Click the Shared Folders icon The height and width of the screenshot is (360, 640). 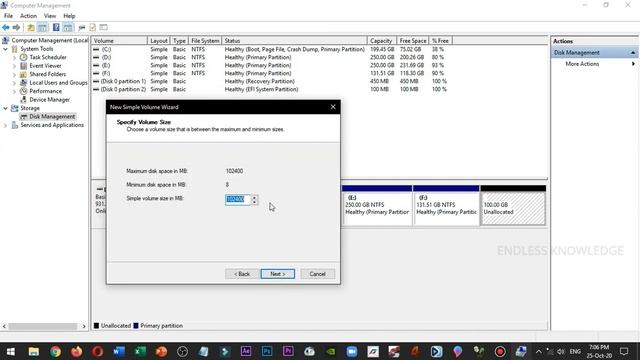[23, 74]
